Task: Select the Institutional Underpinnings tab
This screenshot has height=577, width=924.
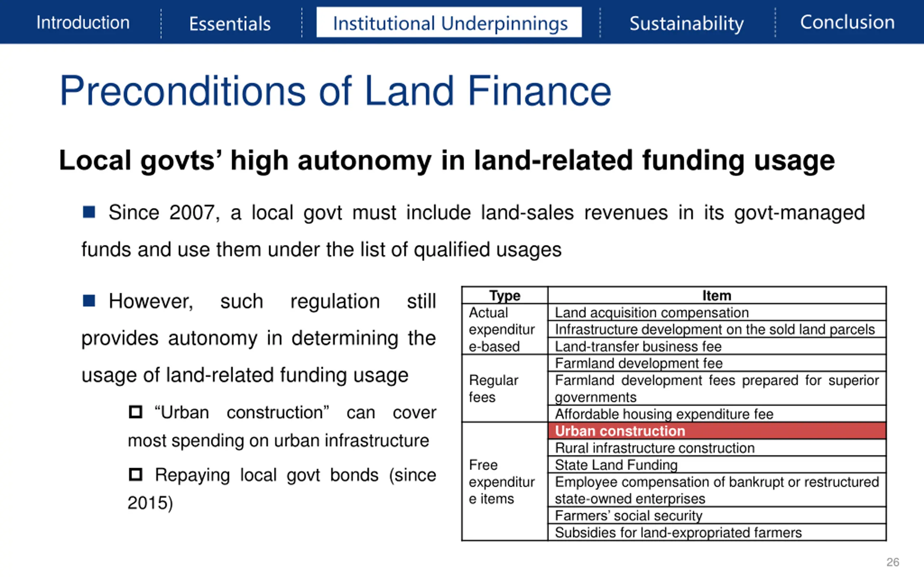Action: (449, 23)
